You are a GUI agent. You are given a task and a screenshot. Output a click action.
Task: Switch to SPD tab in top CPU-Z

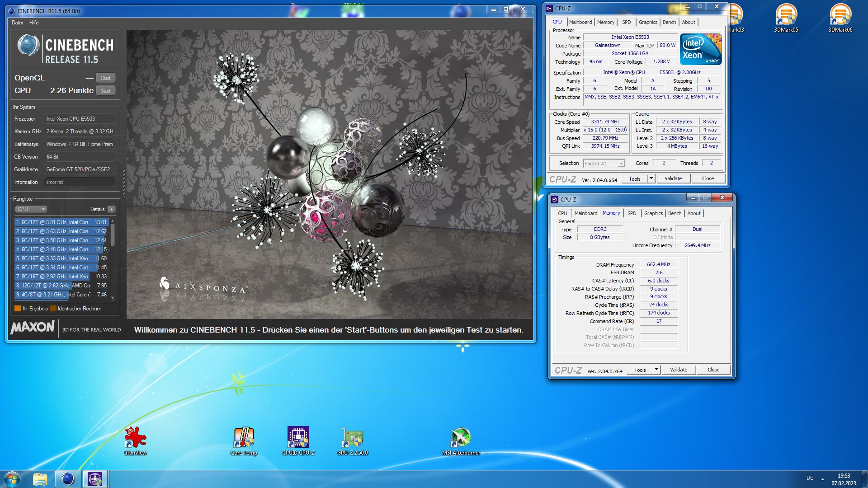(626, 22)
